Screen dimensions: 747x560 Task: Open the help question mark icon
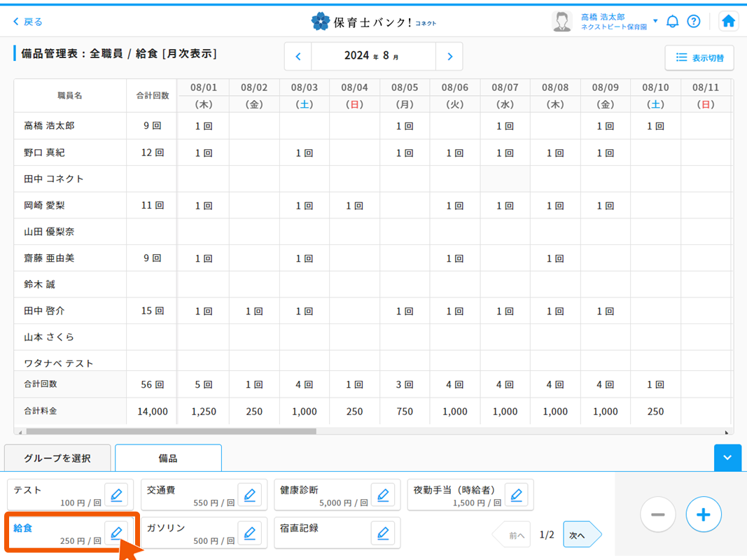[x=694, y=21]
